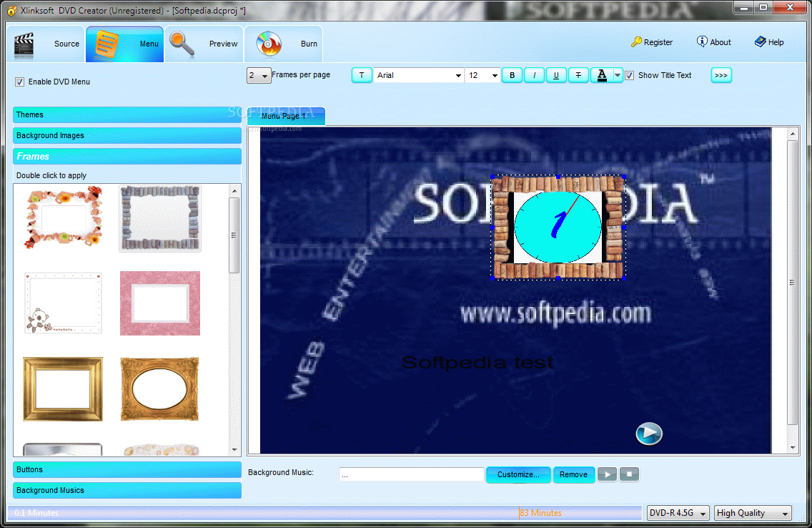This screenshot has height=528, width=812.
Task: Click the Double click to apply label
Action: pyautogui.click(x=51, y=176)
